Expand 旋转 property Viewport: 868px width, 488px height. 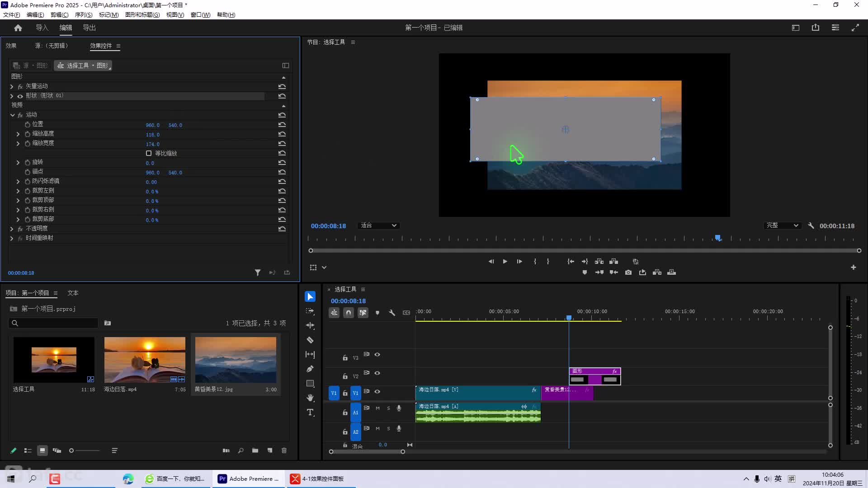[18, 163]
